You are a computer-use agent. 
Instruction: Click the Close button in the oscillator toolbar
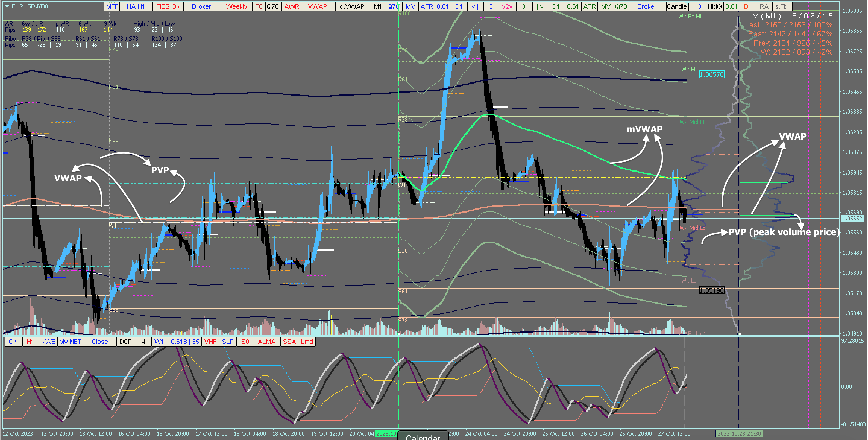(x=100, y=342)
